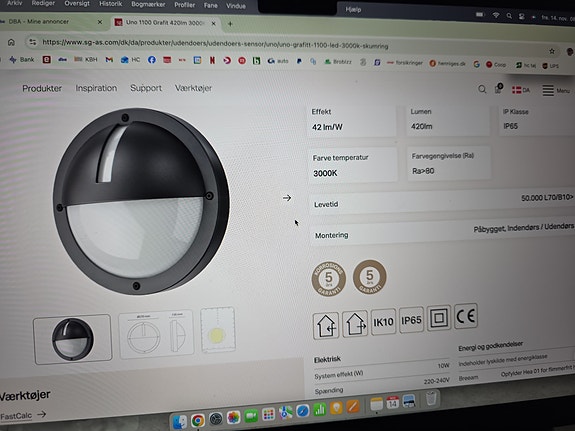Click the website search magnifier icon
This screenshot has width=575, height=431.
point(482,89)
